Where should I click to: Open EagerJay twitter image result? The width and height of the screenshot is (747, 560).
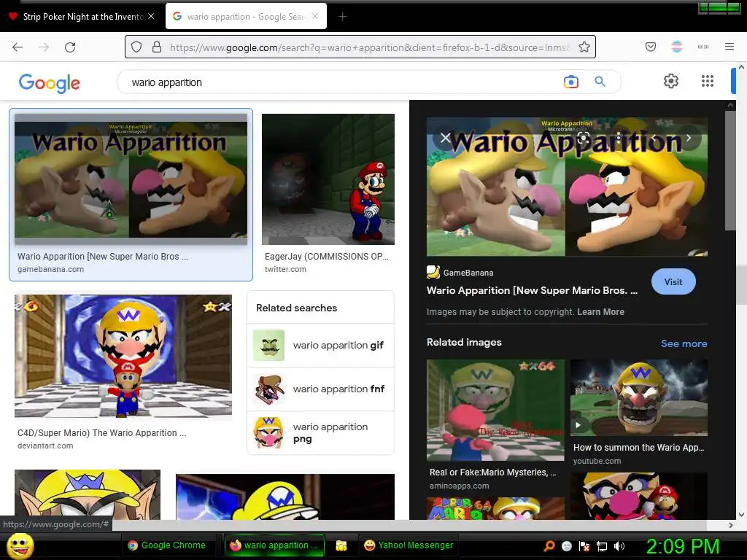[x=328, y=179]
